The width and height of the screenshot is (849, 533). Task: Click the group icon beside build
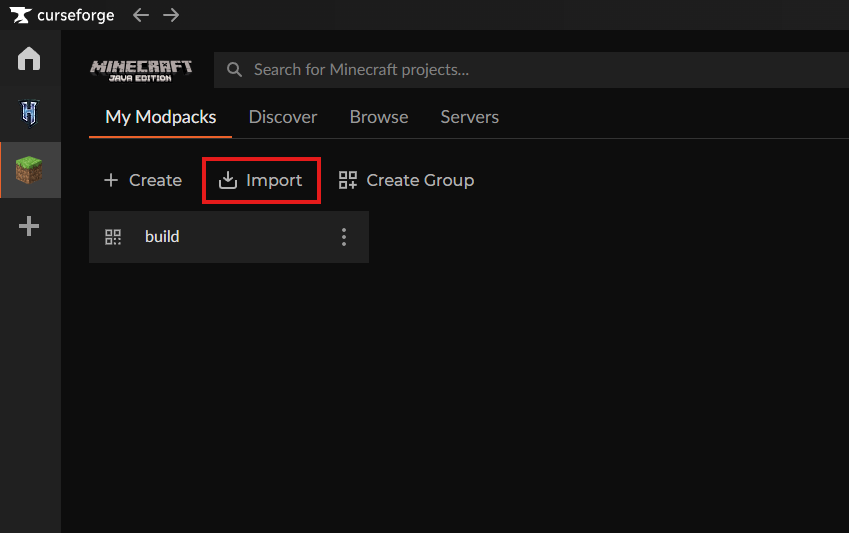[x=113, y=237]
